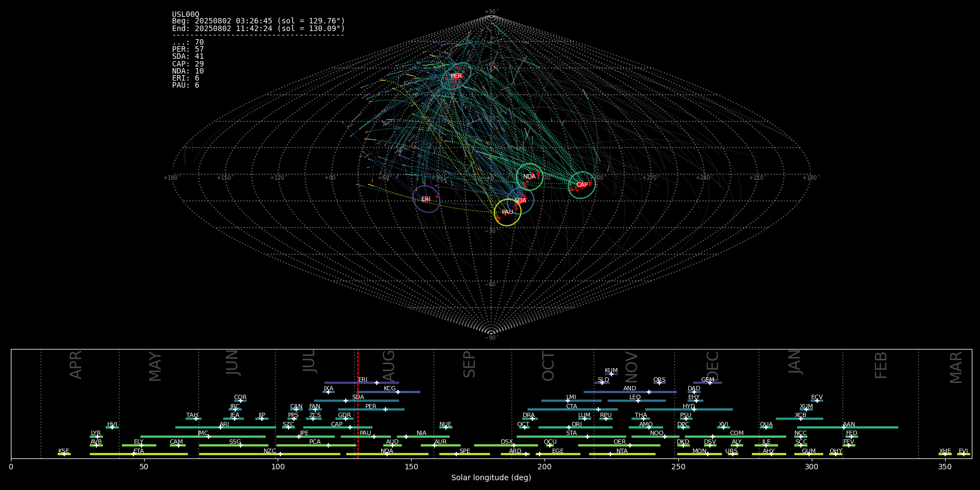This screenshot has height=490, width=980.
Task: Click the PER radiant circle on the sky map
Action: (x=456, y=76)
